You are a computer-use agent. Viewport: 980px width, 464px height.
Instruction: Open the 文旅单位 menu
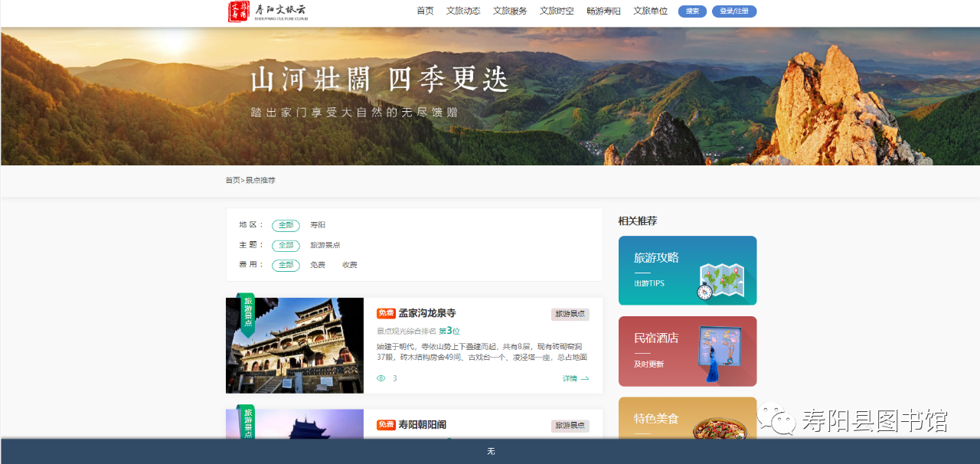[650, 11]
